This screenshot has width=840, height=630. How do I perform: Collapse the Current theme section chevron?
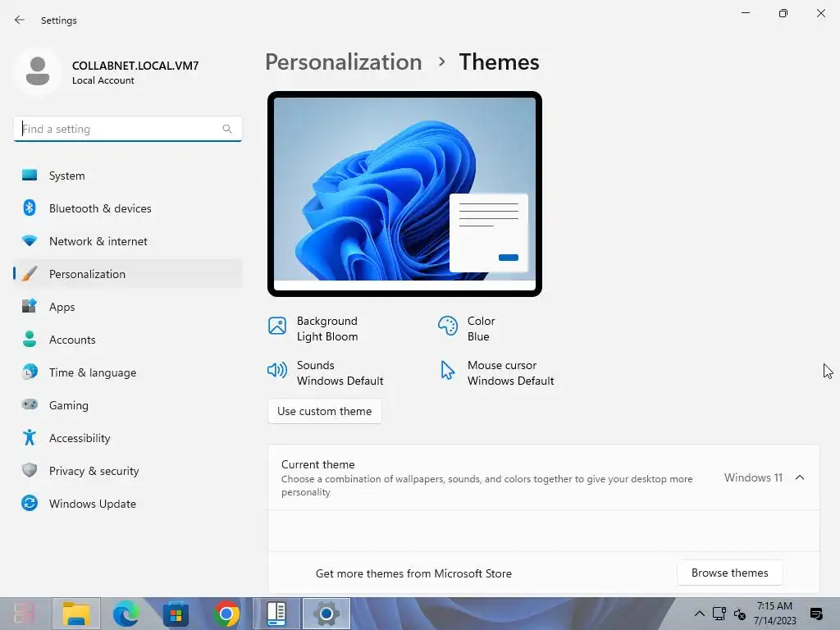(x=800, y=477)
